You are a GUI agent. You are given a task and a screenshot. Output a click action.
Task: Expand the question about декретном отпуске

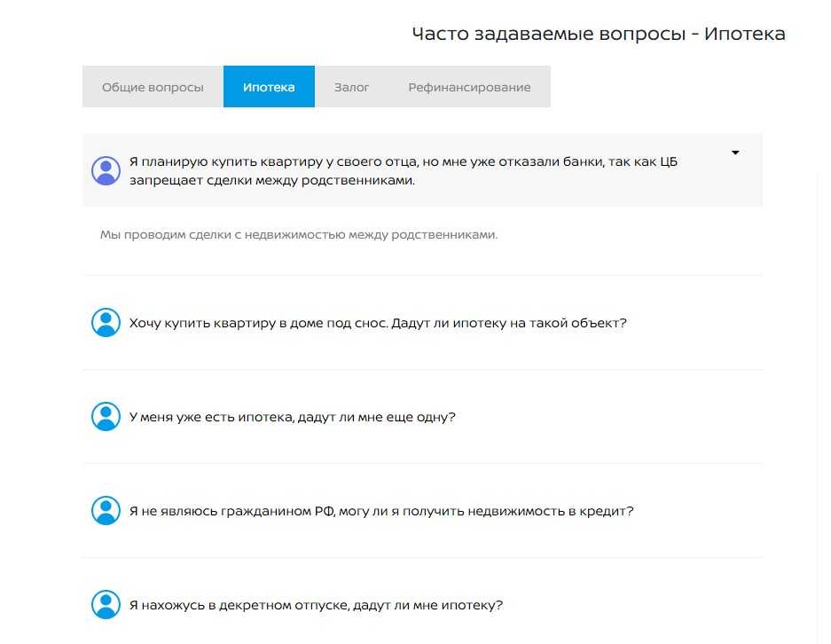pyautogui.click(x=316, y=606)
